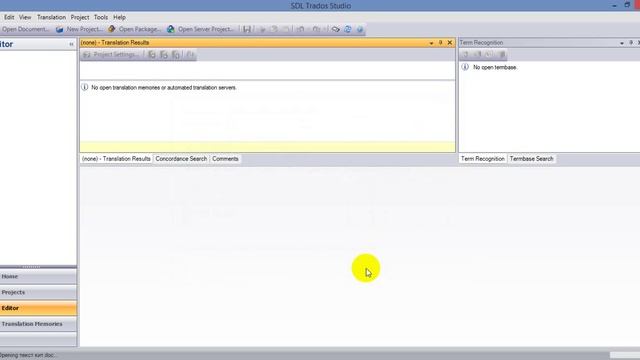This screenshot has width=640, height=360.
Task: Open the Translation Results window position dropdown arrow
Action: tap(431, 43)
